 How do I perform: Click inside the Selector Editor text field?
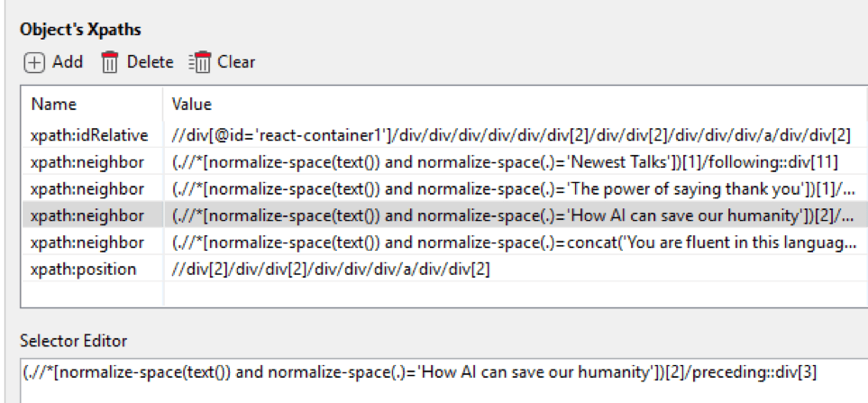[x=444, y=380]
